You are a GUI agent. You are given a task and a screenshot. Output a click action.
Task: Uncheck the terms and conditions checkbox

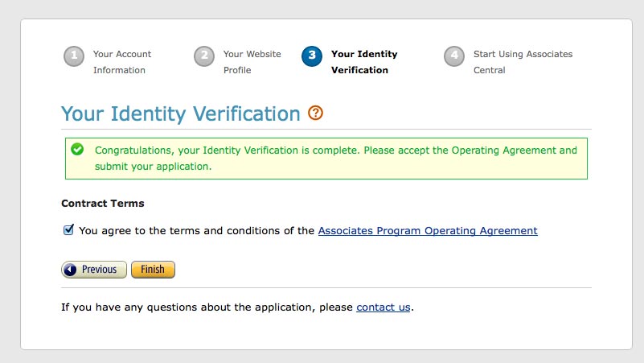[68, 230]
